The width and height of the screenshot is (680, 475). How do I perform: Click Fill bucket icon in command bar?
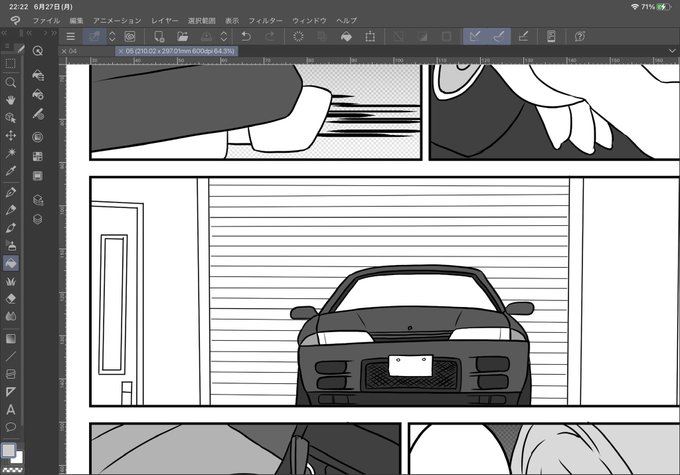pos(346,36)
